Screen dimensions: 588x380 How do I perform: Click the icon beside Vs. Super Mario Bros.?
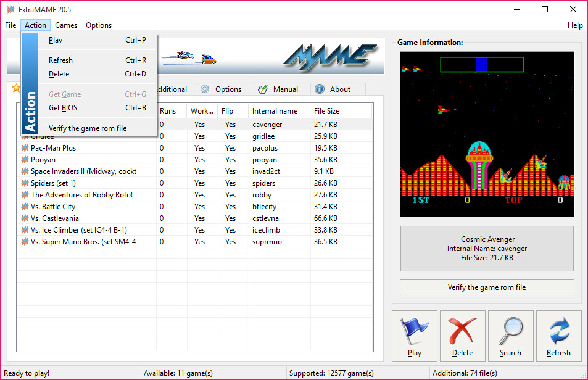(x=25, y=242)
